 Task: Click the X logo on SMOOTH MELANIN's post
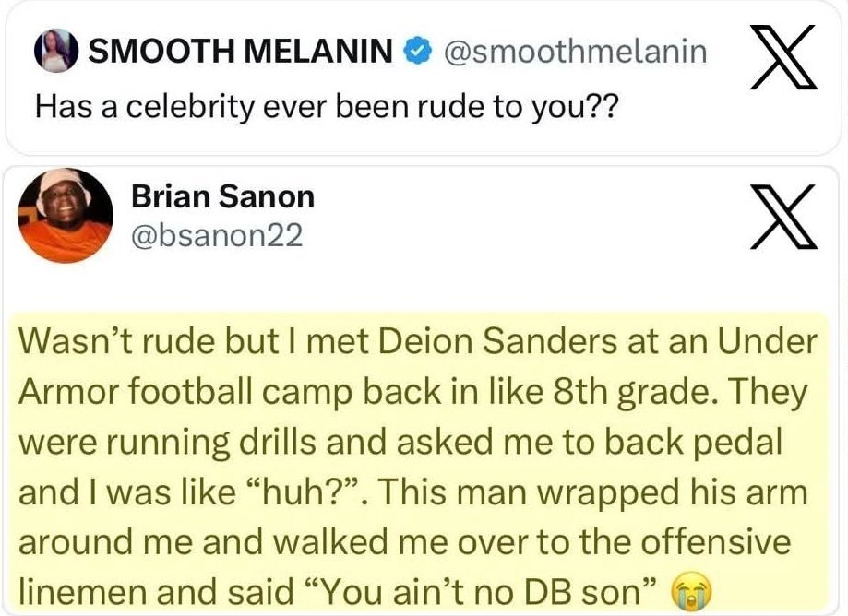pos(782,58)
